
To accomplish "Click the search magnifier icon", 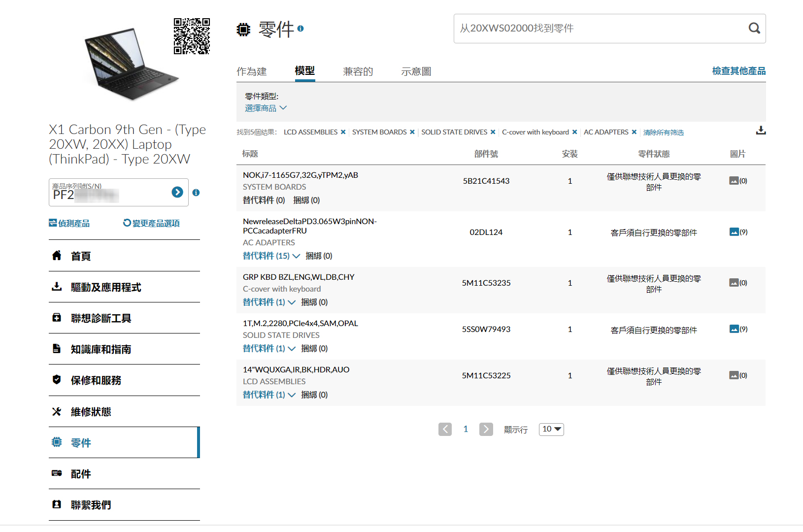I will [x=754, y=29].
